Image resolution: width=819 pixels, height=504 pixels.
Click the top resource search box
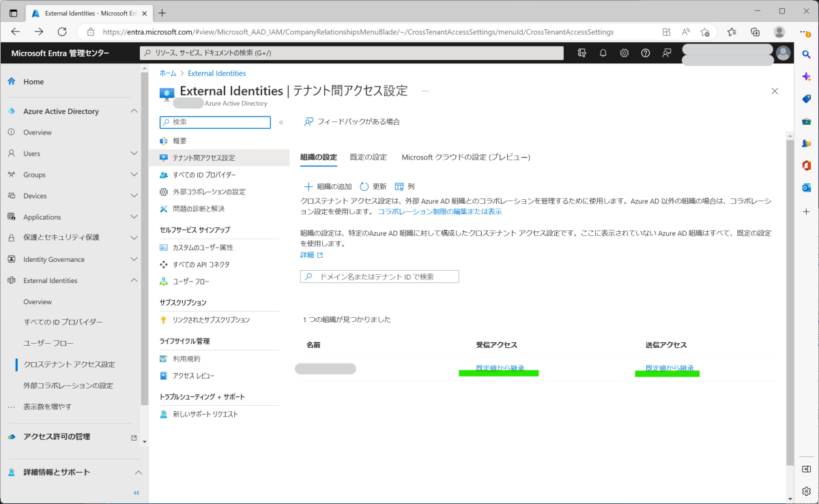pos(351,53)
